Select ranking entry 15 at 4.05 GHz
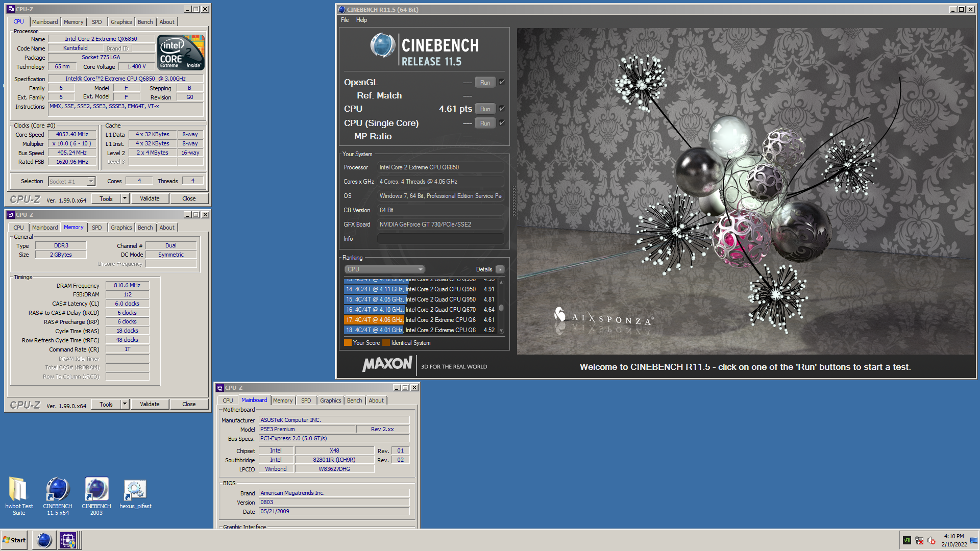This screenshot has width=980, height=551. click(x=421, y=299)
